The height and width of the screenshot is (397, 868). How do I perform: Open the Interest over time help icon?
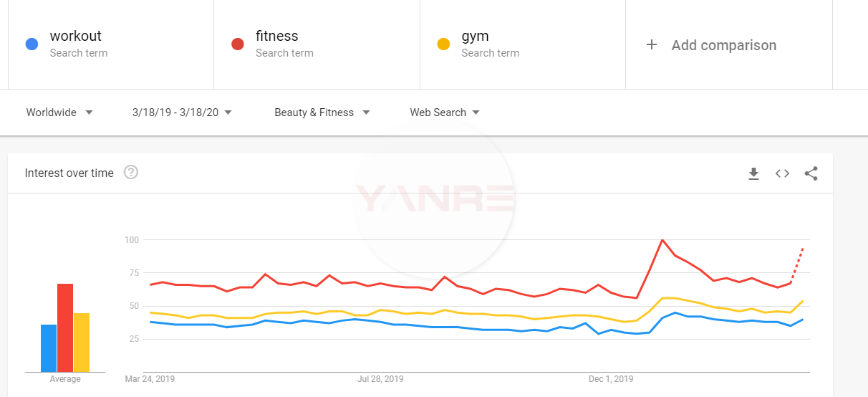point(131,172)
